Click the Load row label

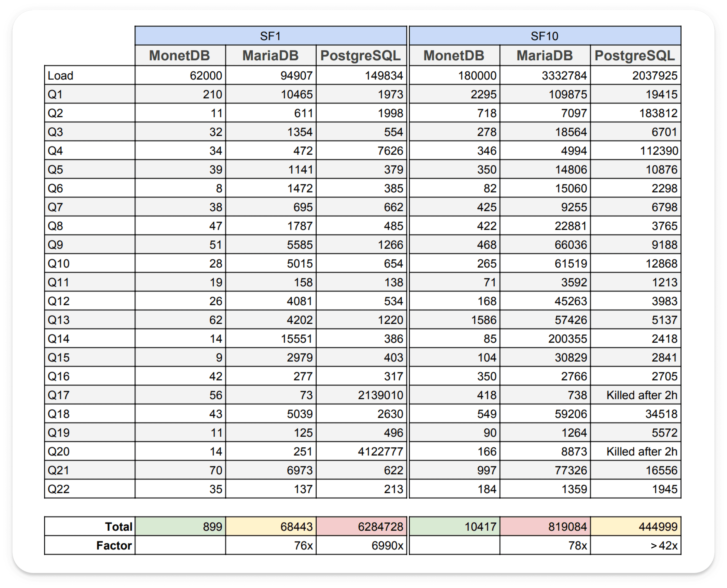pos(60,75)
